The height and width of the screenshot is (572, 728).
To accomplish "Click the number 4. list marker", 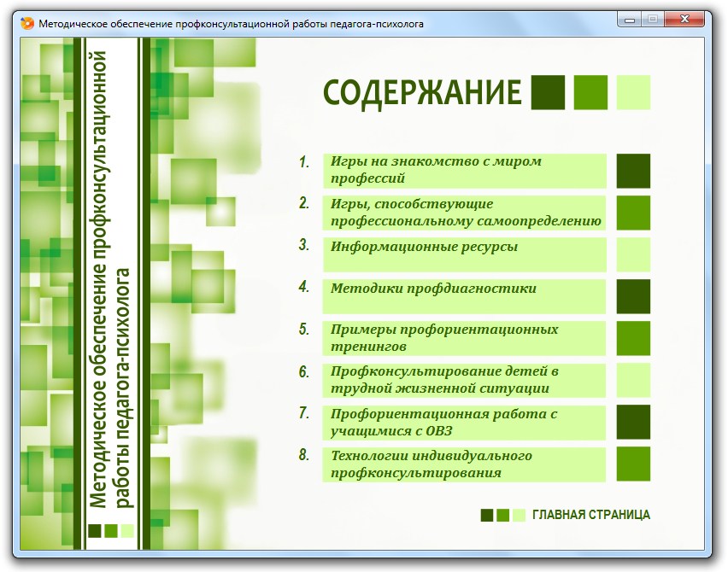I will tap(304, 286).
